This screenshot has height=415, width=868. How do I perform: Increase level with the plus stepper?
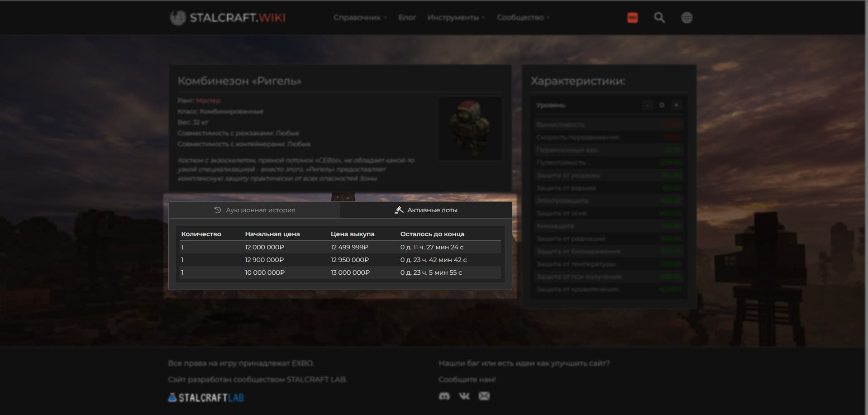click(676, 105)
